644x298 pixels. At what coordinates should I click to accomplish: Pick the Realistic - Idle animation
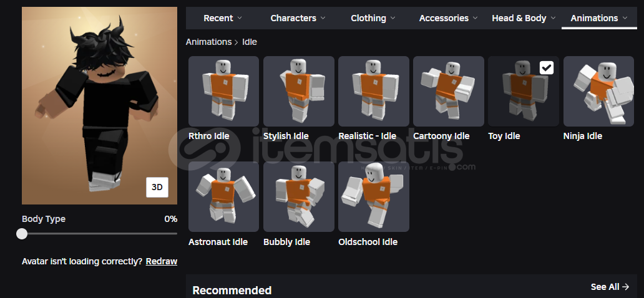point(373,91)
